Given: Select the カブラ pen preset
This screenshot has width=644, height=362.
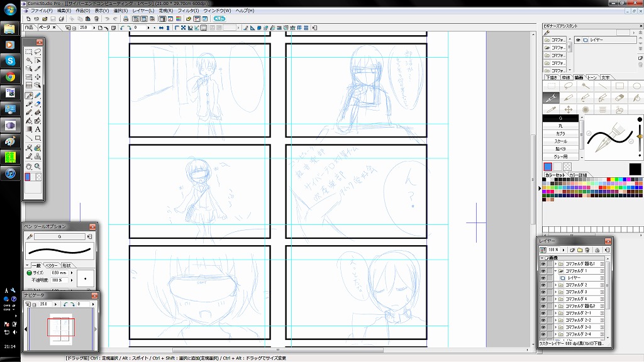Looking at the screenshot, I should click(x=560, y=133).
